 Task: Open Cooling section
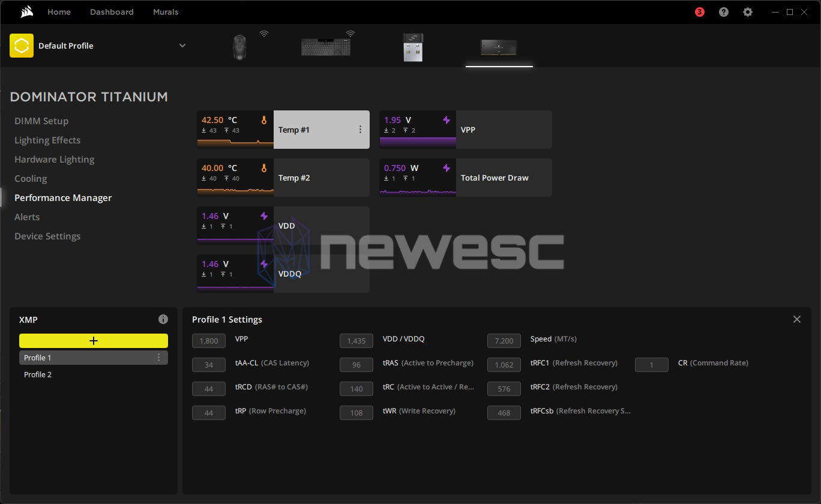click(x=31, y=179)
